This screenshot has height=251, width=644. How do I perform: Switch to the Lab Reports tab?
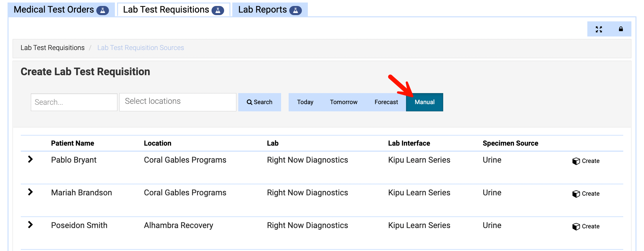pos(262,10)
